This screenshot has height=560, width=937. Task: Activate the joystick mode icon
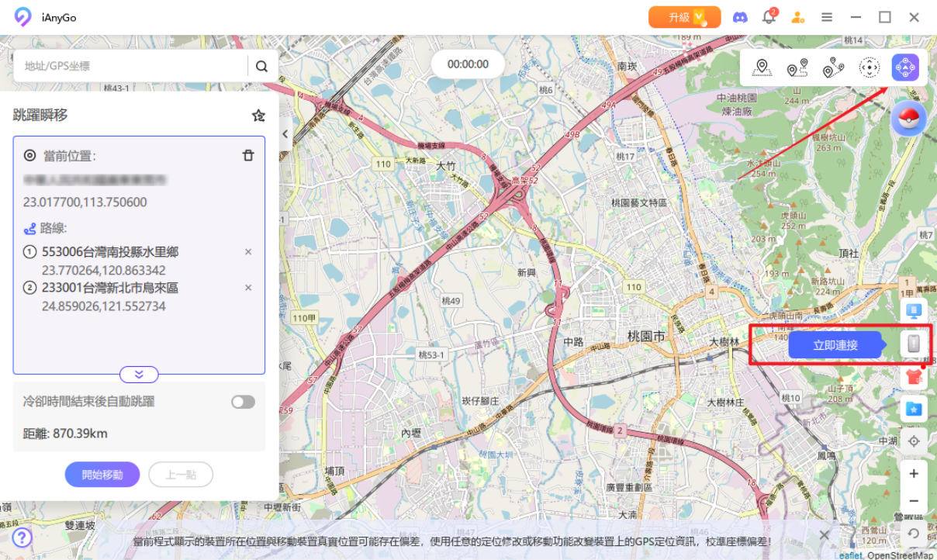tap(870, 68)
